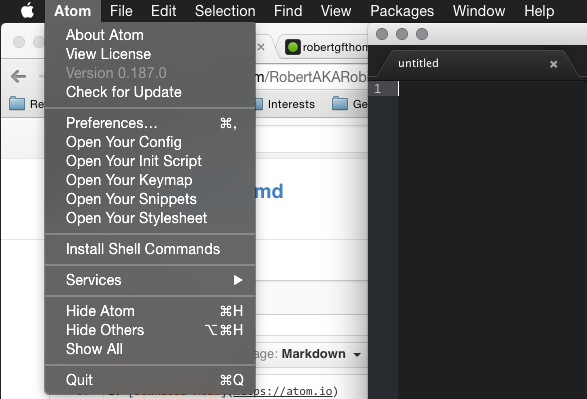This screenshot has height=399, width=587.
Task: Choose Hide Atom
Action: (150, 311)
